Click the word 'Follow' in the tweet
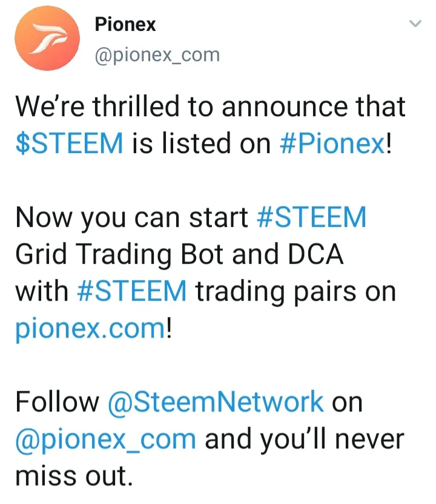Screen dimensions: 436x504 (58, 402)
